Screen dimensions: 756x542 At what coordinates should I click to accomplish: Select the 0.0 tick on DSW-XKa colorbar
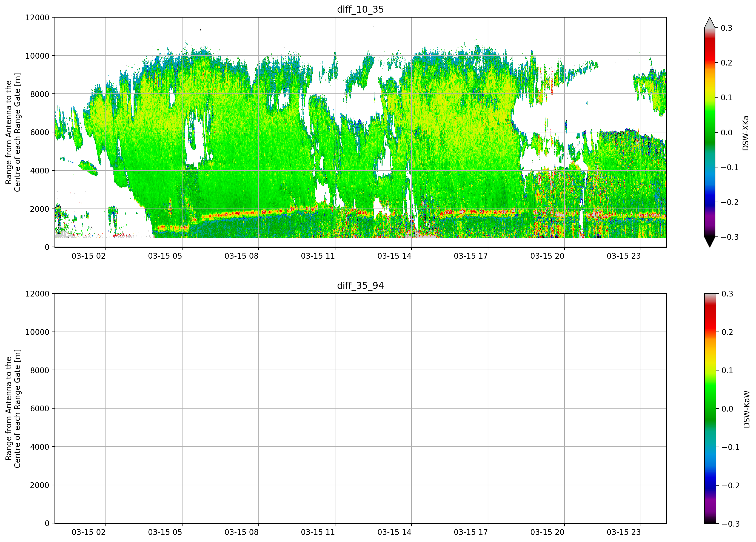[726, 133]
